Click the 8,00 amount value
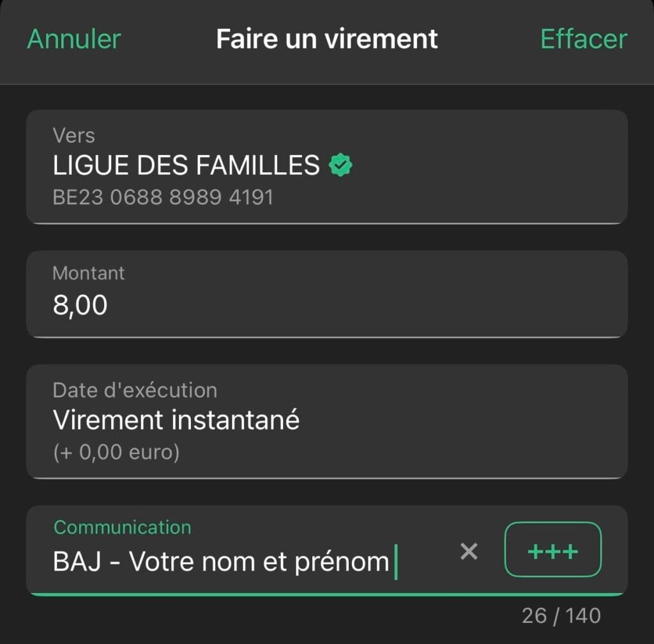The image size is (654, 644). pyautogui.click(x=80, y=306)
